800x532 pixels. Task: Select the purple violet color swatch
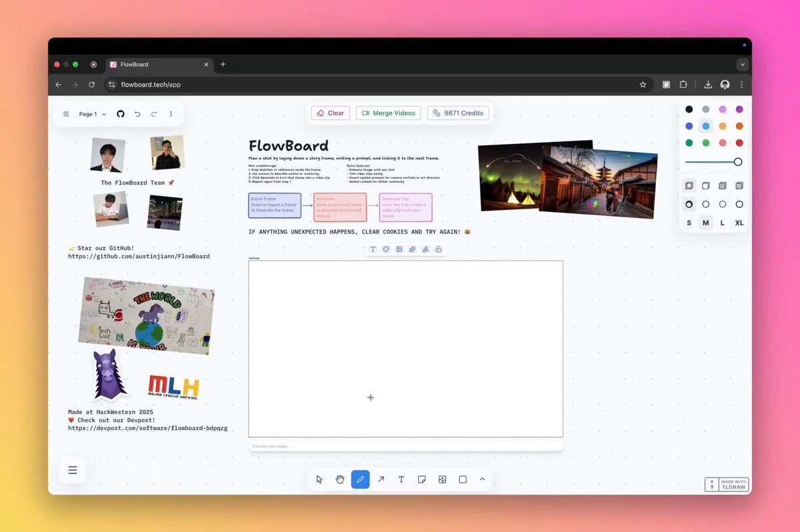pos(739,109)
